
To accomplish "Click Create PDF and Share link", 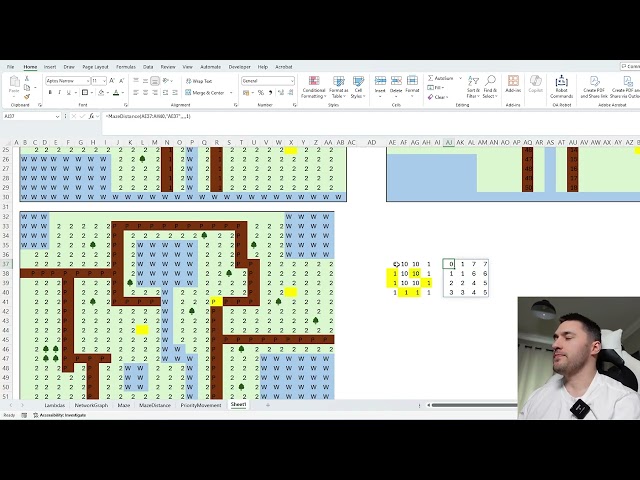I will point(594,87).
